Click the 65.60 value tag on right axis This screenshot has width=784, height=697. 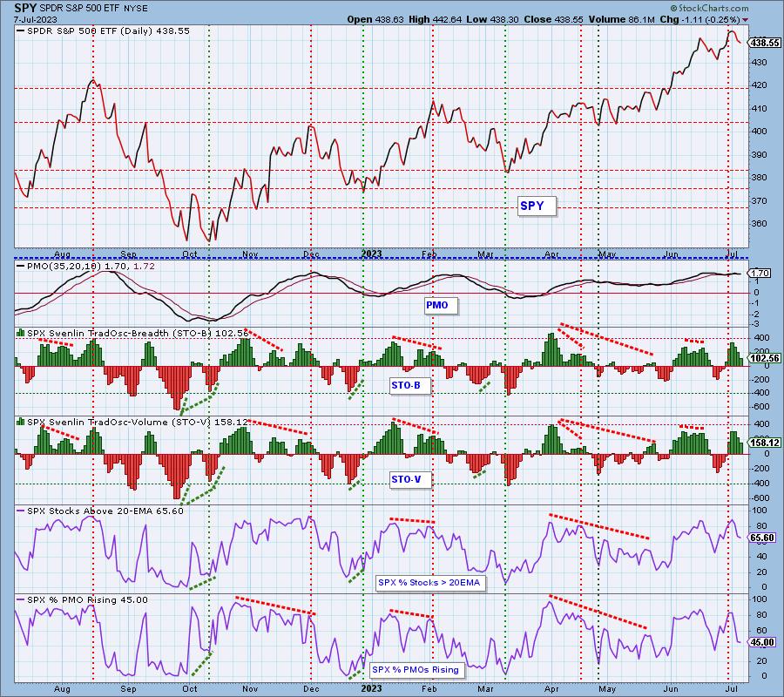[x=763, y=538]
